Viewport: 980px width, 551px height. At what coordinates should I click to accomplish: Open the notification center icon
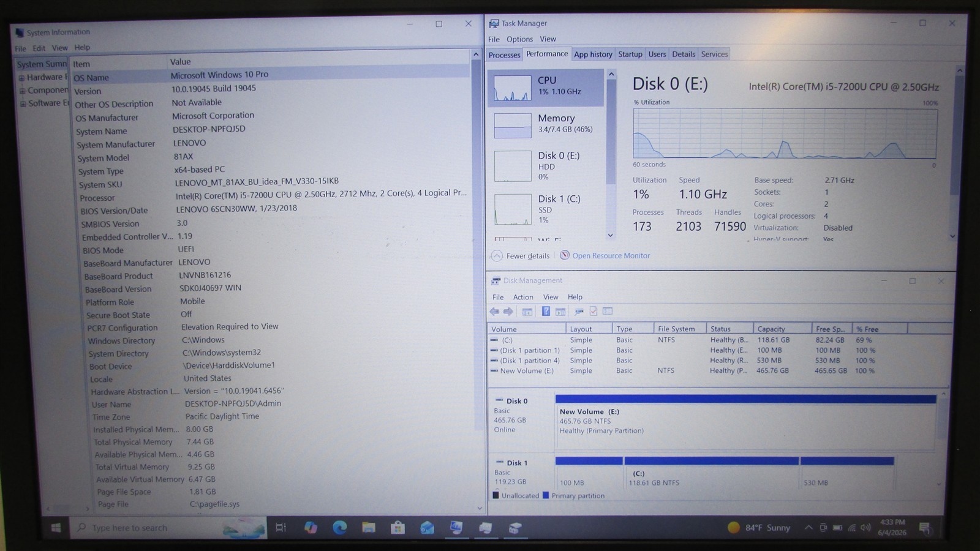(x=925, y=528)
